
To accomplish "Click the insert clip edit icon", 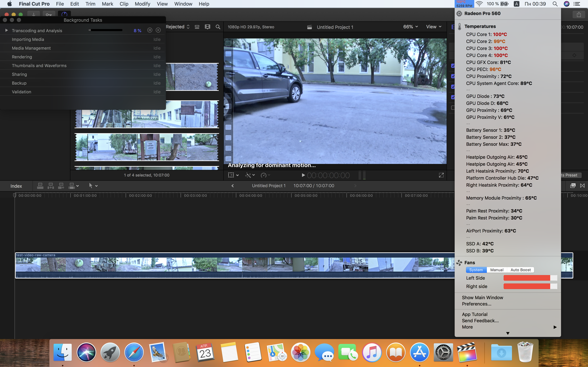I will click(51, 186).
